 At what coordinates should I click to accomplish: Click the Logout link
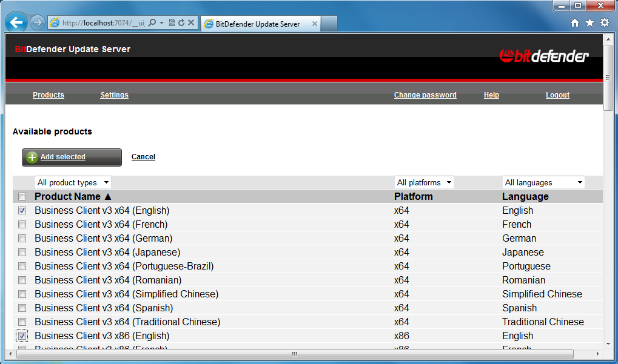pyautogui.click(x=558, y=95)
